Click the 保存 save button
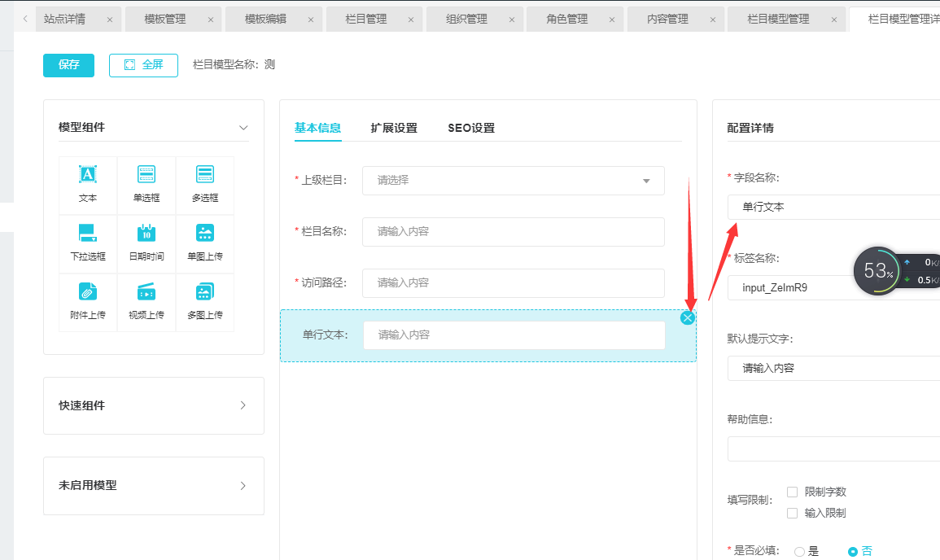Viewport: 940px width, 560px height. click(x=68, y=65)
